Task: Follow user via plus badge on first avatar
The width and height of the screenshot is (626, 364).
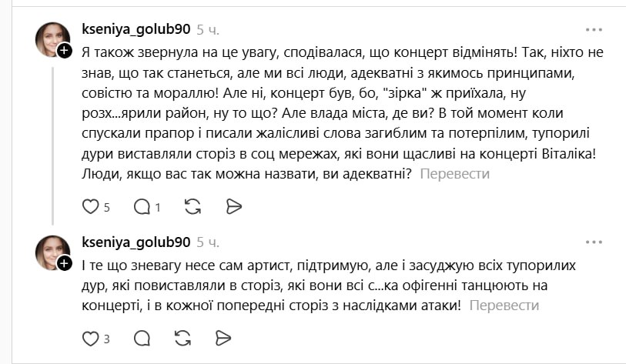Action: (x=65, y=51)
